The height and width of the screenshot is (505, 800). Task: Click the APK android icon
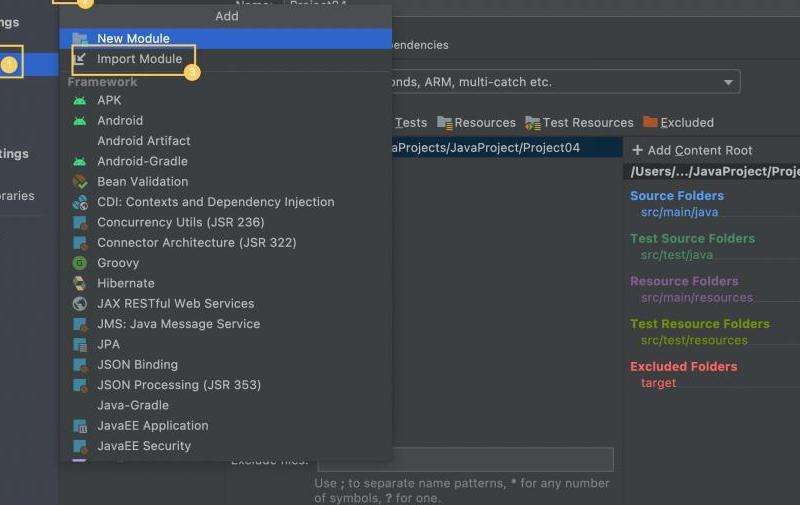[80, 100]
